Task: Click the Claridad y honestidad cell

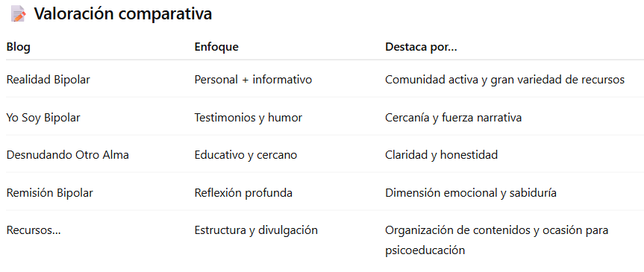Action: click(442, 155)
